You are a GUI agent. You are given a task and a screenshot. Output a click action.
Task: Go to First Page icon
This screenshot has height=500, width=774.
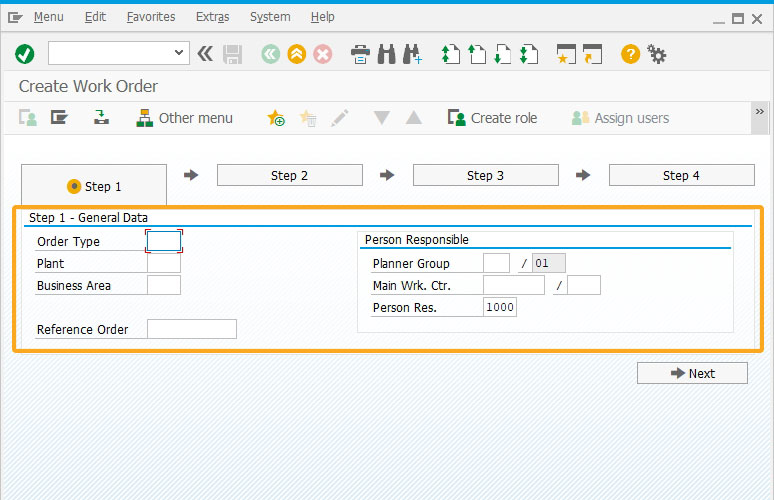pos(451,54)
